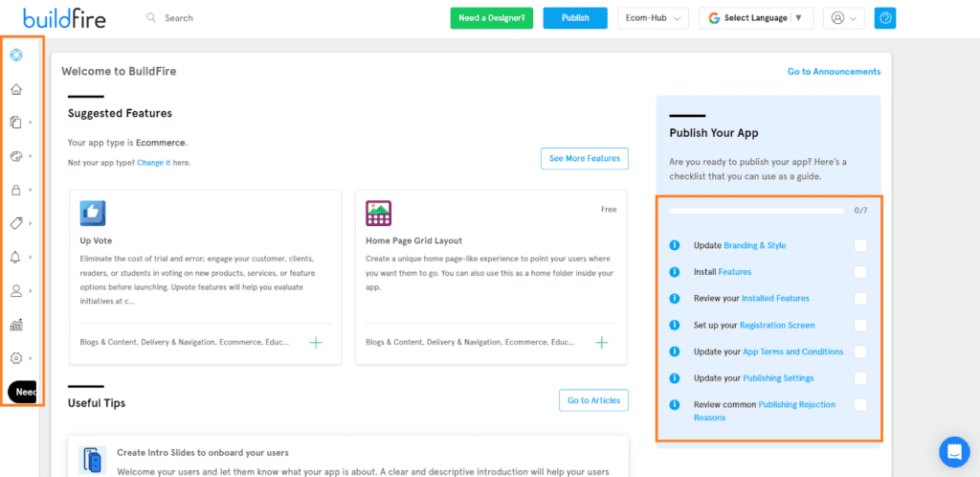Click info icon beside Review your Installed Features
Image resolution: width=980 pixels, height=477 pixels.
tap(675, 298)
